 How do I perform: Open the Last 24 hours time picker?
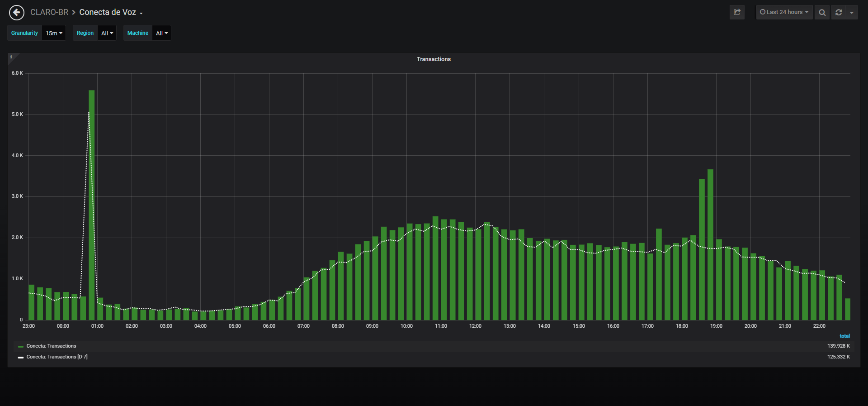pyautogui.click(x=784, y=12)
